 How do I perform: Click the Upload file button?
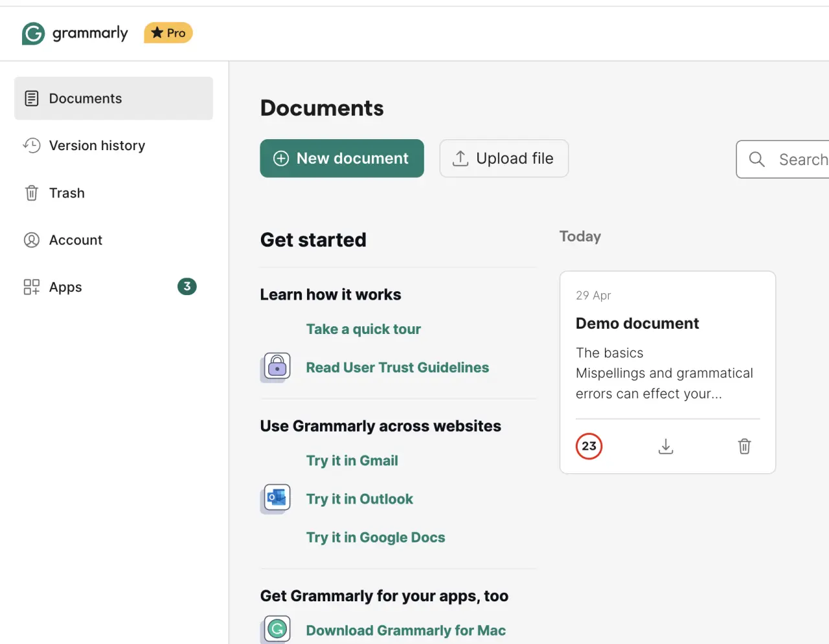504,158
